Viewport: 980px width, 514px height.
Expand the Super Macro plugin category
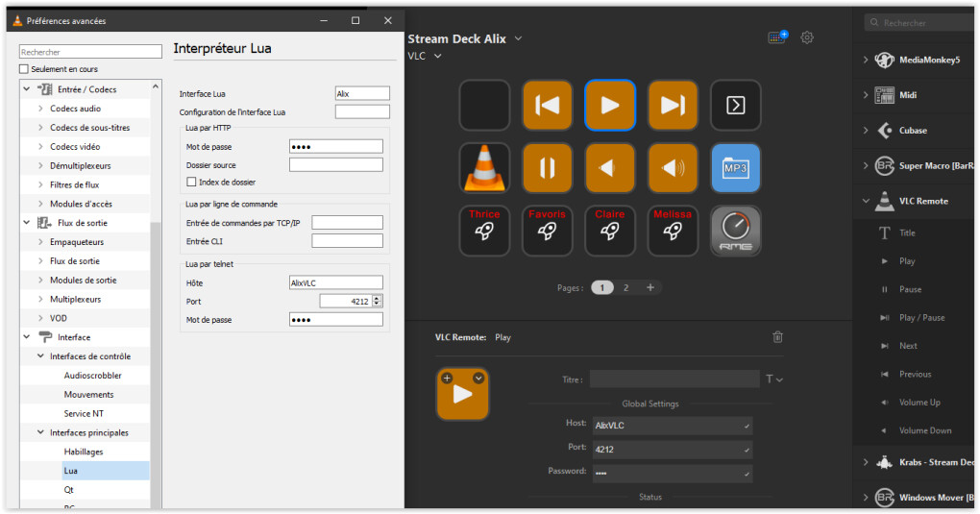(x=866, y=165)
